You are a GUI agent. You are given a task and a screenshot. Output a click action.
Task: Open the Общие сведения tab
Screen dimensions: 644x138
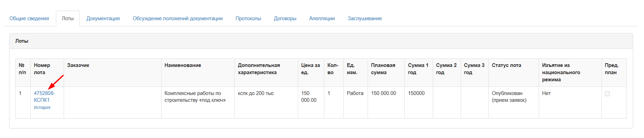(29, 18)
